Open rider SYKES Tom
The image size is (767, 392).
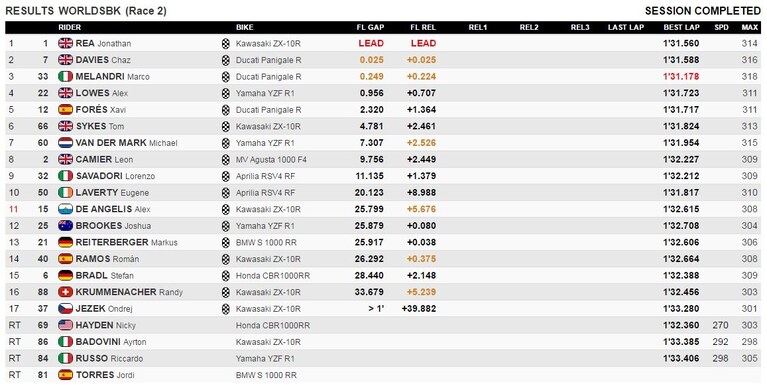click(100, 126)
